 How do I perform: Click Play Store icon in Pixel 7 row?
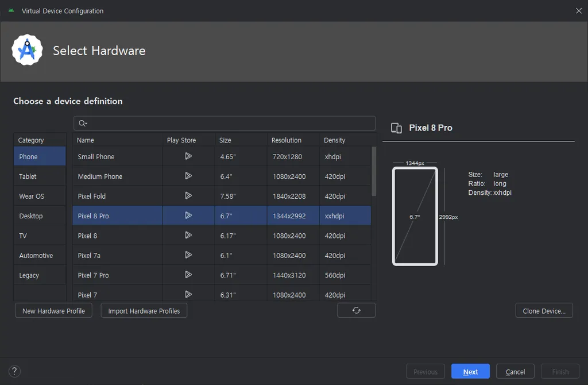(188, 295)
